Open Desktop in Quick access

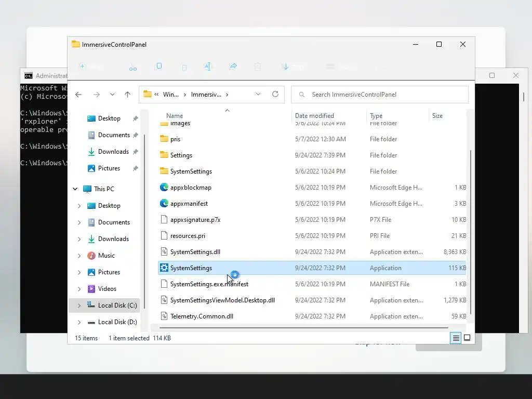109,118
